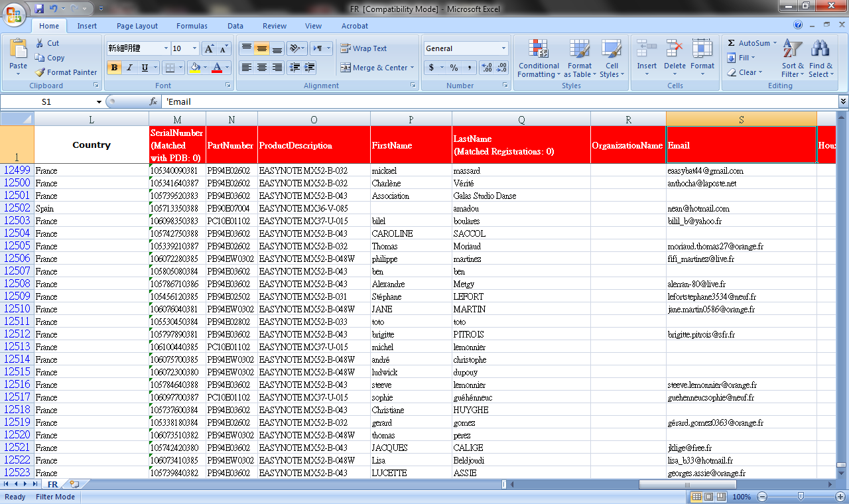849x504 pixels.
Task: Click the Fill button in Editing
Action: tap(742, 58)
